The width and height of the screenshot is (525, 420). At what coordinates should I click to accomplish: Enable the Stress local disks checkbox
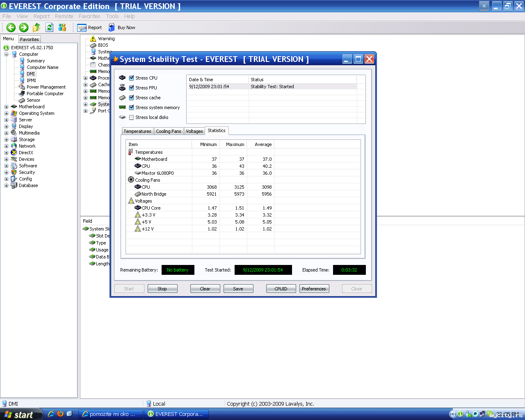click(132, 117)
